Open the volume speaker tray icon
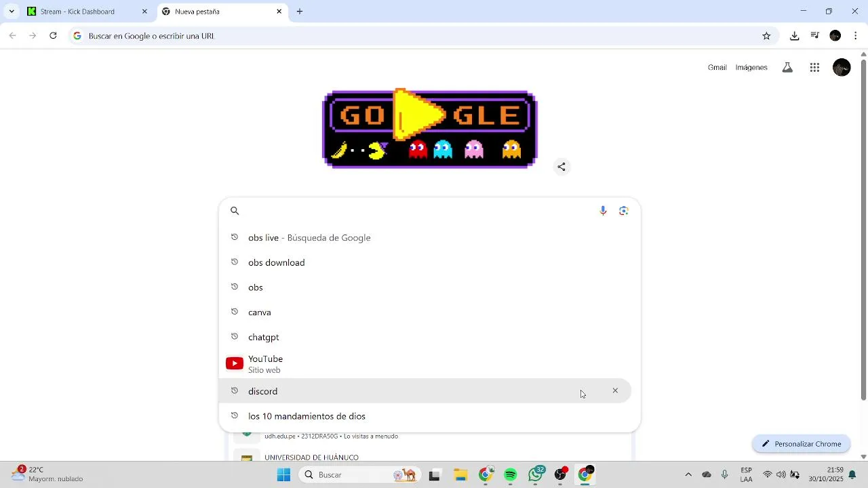 coord(781,475)
